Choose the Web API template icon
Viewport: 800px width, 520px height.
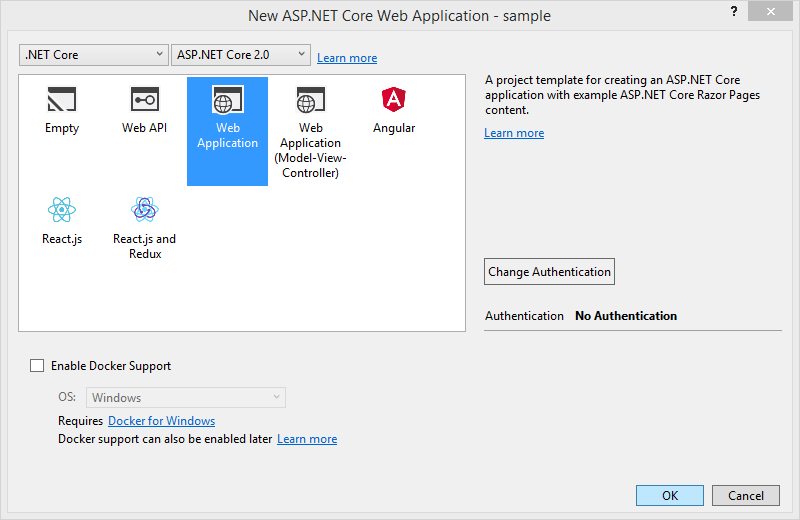[145, 100]
